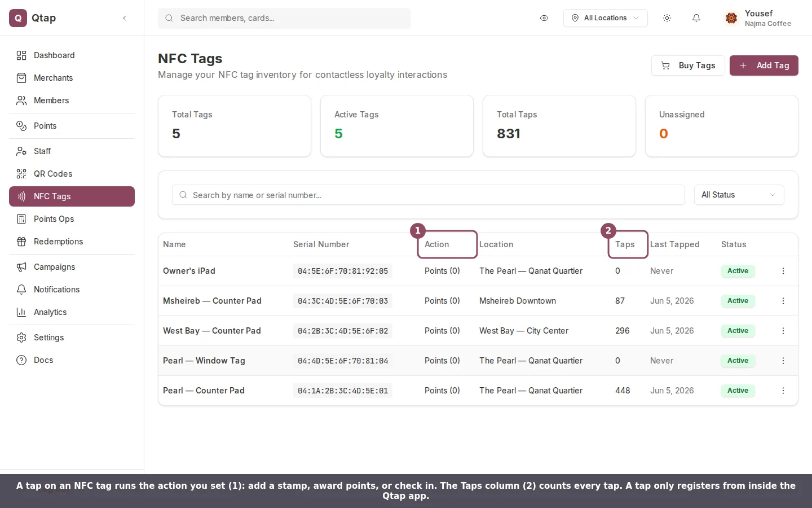This screenshot has width=812, height=508.
Task: Click the Points Ops sidebar icon
Action: (21, 219)
